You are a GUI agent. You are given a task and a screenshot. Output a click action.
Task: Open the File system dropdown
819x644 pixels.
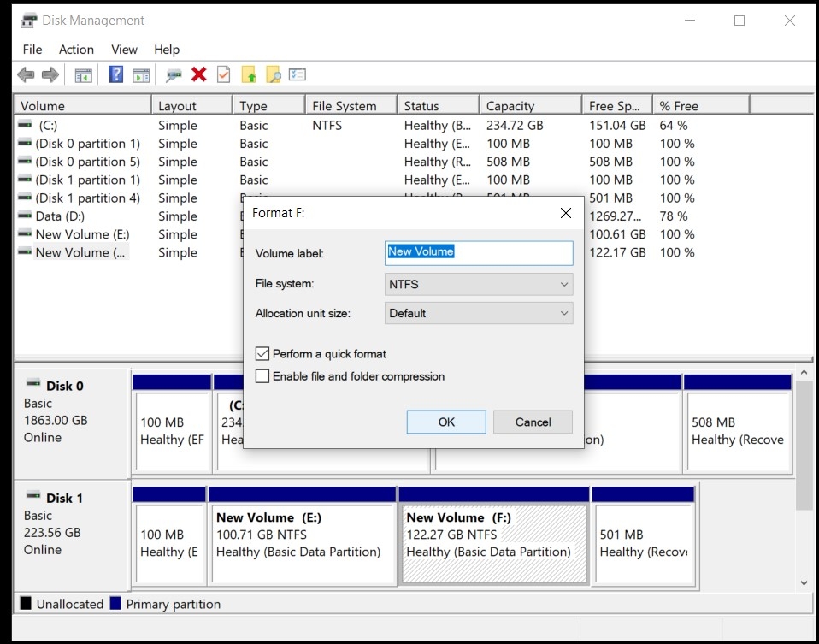479,284
